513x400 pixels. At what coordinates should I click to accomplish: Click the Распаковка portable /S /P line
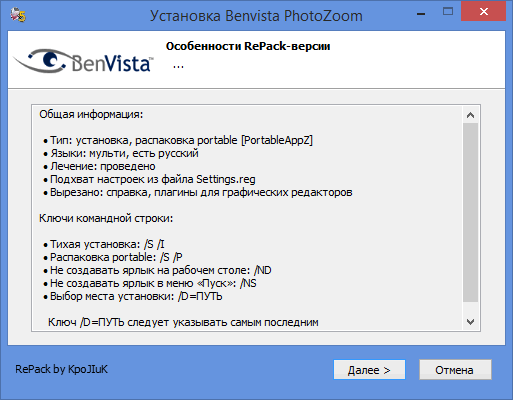point(113,257)
